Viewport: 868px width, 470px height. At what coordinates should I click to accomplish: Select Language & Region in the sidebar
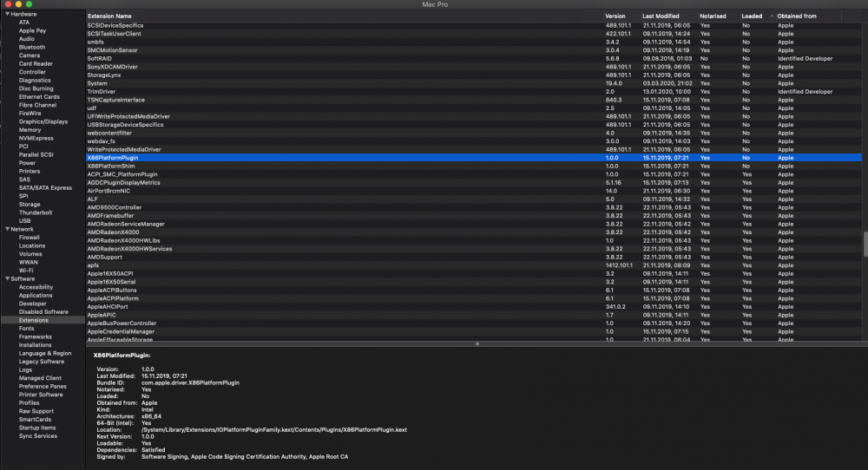45,353
